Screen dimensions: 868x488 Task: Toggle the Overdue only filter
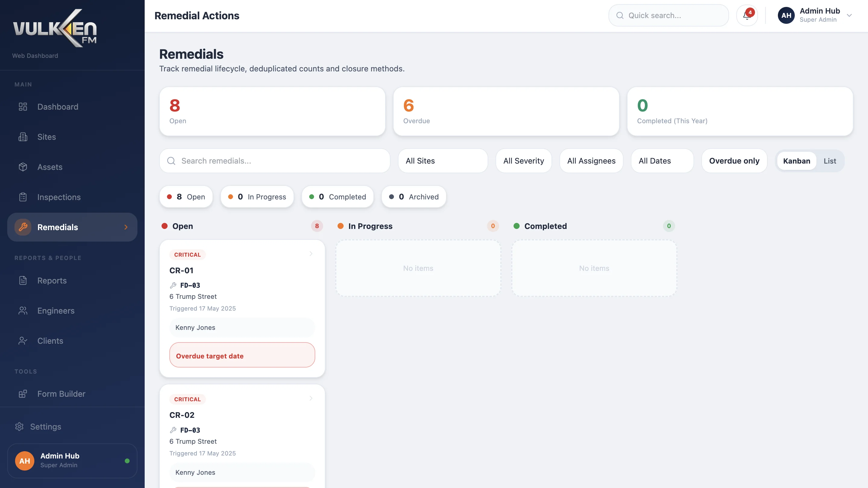[734, 161]
